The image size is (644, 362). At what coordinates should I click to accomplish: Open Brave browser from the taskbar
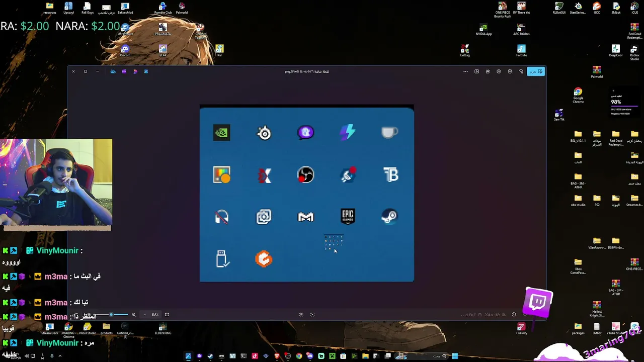click(x=277, y=356)
